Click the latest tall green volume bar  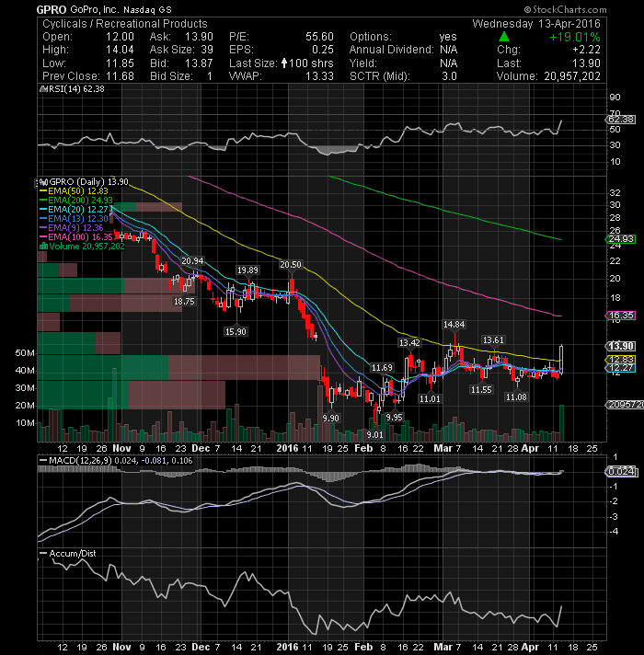pos(562,423)
